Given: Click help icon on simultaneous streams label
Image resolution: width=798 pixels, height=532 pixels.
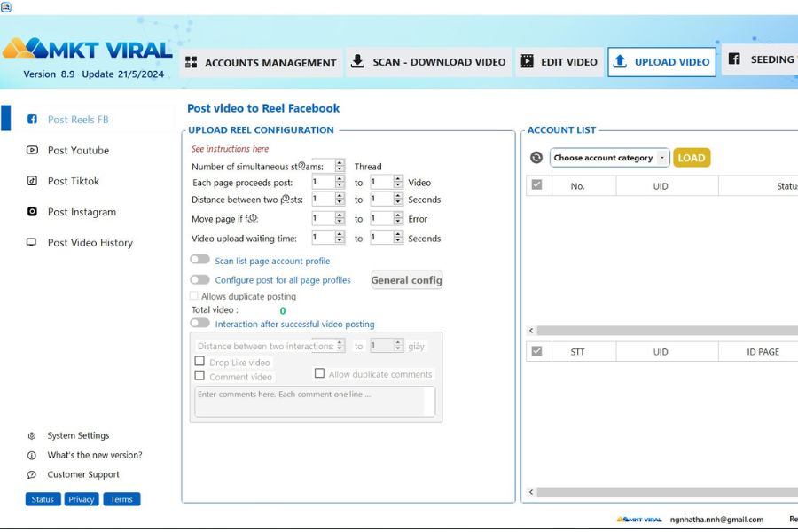Looking at the screenshot, I should pyautogui.click(x=301, y=166).
